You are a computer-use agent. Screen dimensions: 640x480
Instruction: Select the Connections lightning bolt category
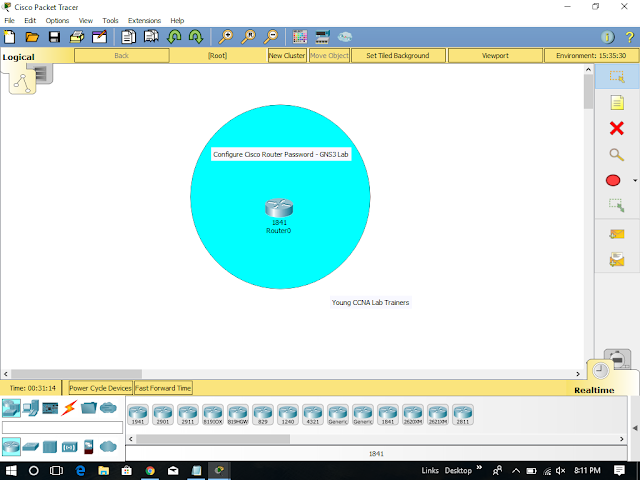coord(69,408)
